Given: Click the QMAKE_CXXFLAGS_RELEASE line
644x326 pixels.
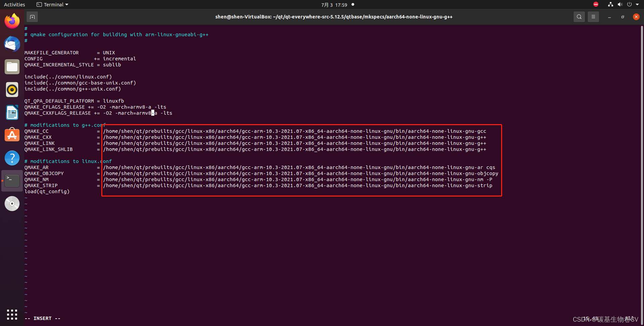Looking at the screenshot, I should 98,113.
